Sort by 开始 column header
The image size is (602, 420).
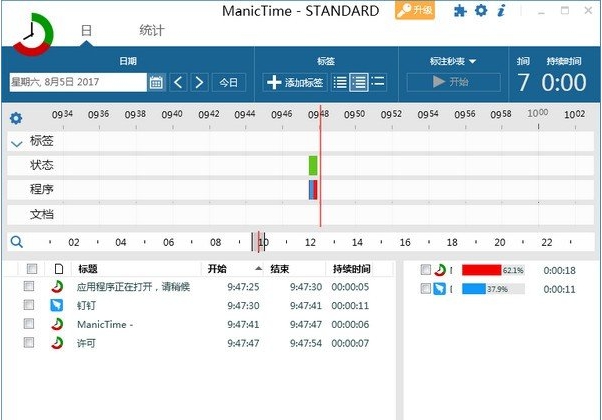pyautogui.click(x=217, y=269)
